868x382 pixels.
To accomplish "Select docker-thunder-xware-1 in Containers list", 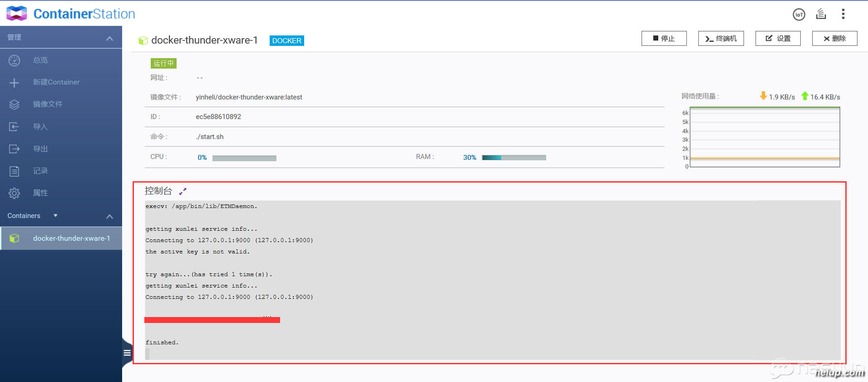I will [61, 238].
